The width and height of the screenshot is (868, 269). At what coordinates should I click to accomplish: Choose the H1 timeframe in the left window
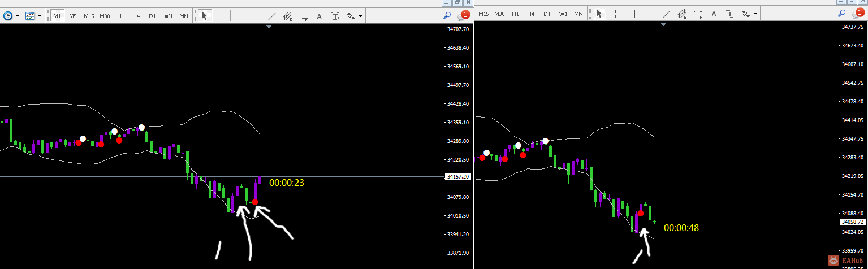pyautogui.click(x=120, y=16)
